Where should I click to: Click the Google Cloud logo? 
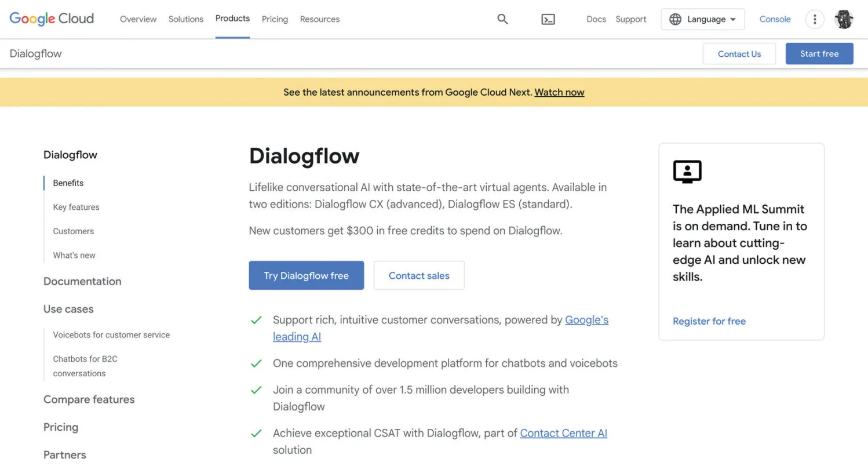tap(52, 19)
